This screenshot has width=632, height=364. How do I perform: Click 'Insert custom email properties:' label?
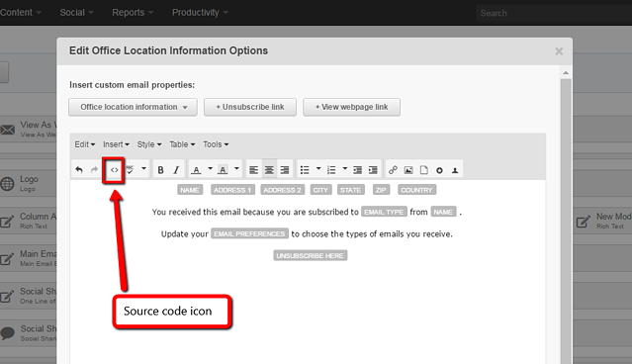[132, 85]
